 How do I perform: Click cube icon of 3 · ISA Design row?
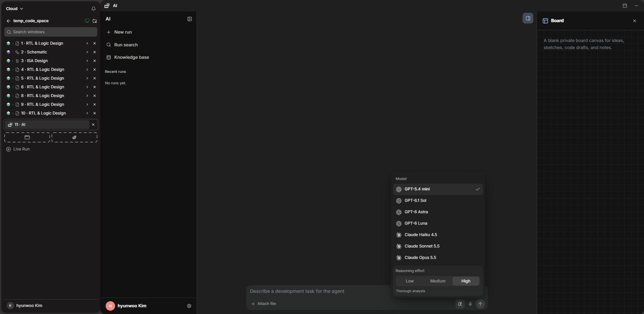(x=8, y=61)
